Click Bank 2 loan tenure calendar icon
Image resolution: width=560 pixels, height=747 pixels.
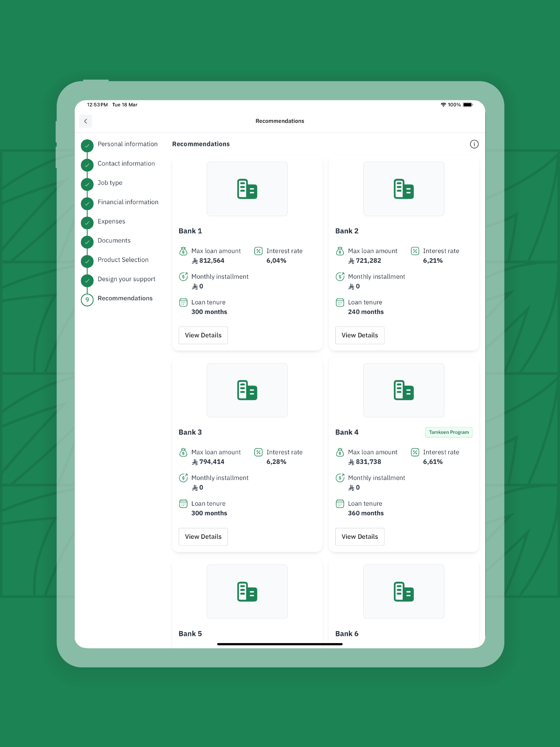pyautogui.click(x=340, y=302)
